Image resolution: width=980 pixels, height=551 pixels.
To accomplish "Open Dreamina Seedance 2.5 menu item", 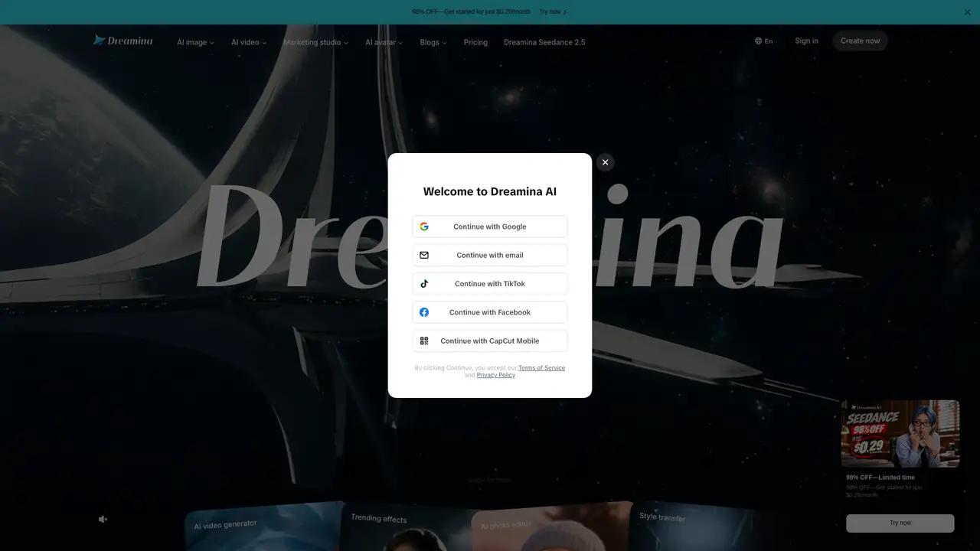I will click(544, 42).
